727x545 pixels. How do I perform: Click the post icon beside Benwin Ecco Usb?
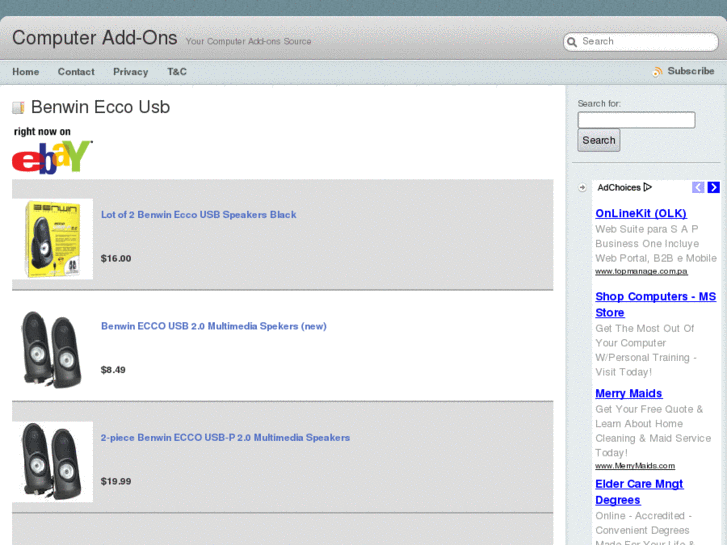click(18, 108)
